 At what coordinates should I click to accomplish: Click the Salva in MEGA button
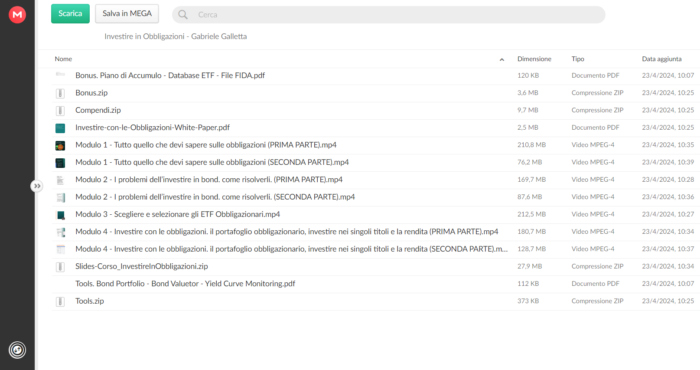click(x=127, y=13)
